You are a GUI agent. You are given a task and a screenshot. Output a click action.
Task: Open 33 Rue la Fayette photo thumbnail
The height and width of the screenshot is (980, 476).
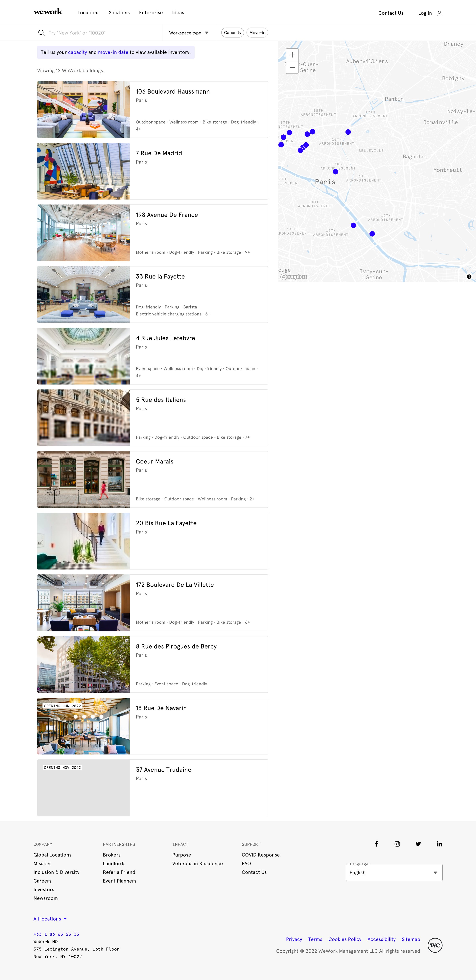(x=83, y=294)
